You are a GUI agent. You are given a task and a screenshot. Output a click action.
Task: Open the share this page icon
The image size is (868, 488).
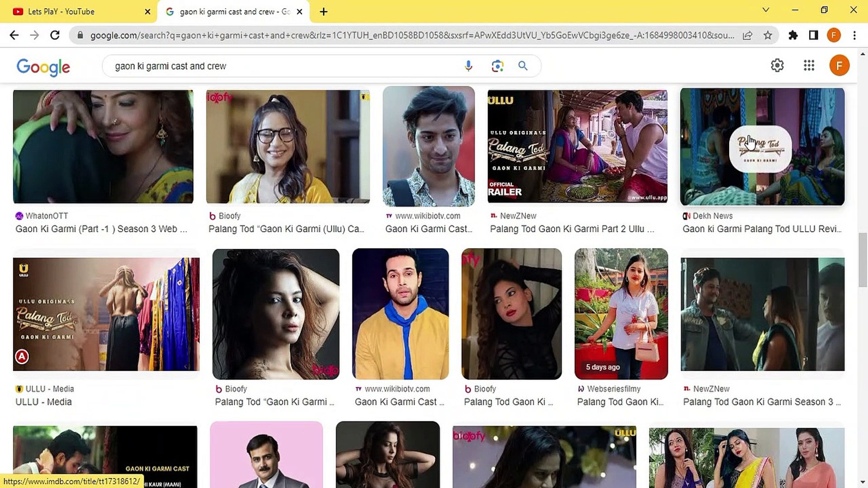[x=747, y=35]
